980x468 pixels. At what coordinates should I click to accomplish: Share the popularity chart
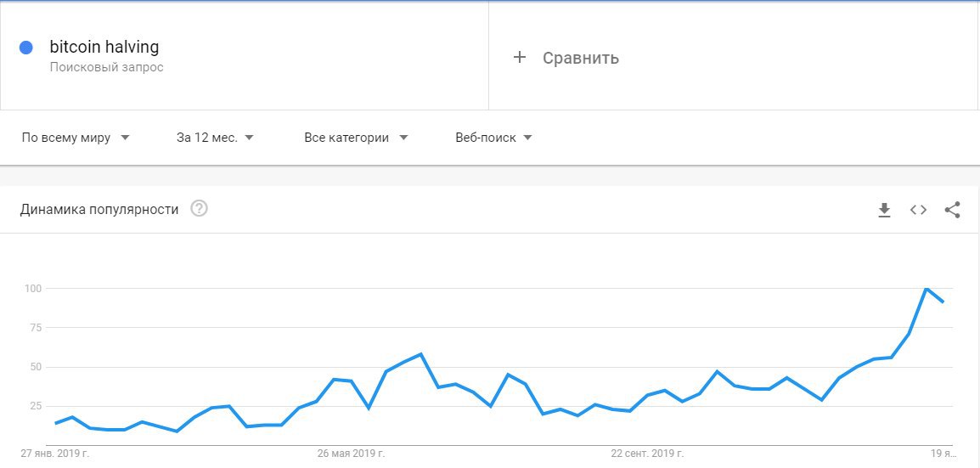click(x=952, y=210)
